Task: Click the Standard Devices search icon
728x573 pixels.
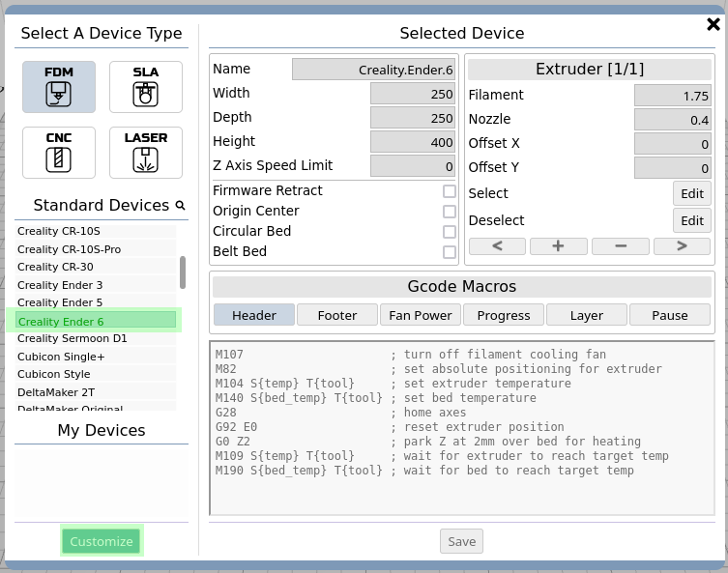Action: tap(180, 206)
